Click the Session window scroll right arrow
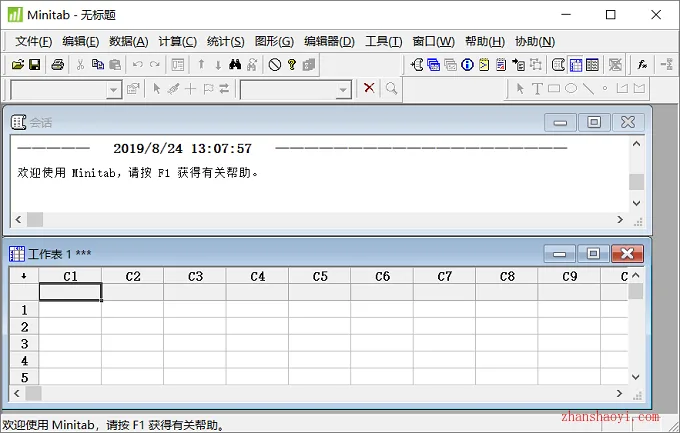Viewport: 680px width, 433px height. pyautogui.click(x=620, y=220)
